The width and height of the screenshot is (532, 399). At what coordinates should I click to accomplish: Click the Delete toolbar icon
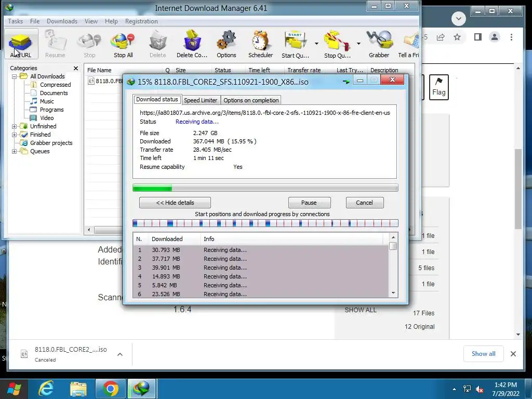click(158, 44)
